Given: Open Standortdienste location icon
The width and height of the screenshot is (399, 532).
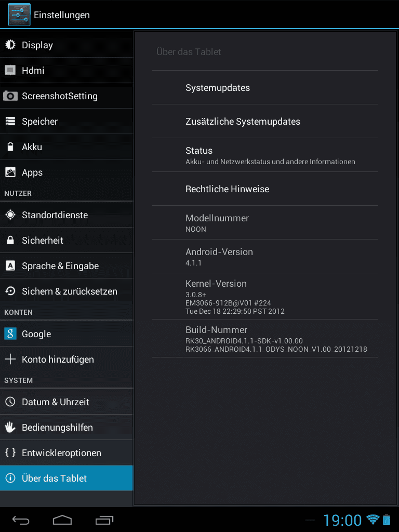Looking at the screenshot, I should point(10,215).
